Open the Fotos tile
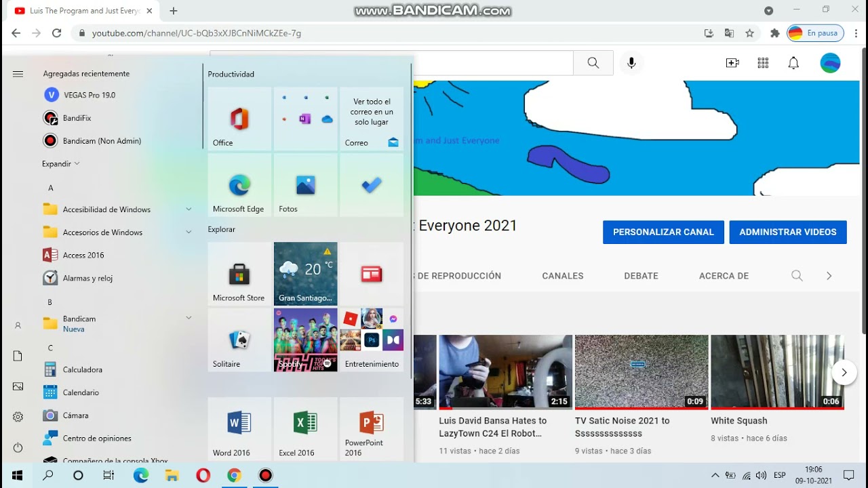868x488 pixels. [305, 185]
